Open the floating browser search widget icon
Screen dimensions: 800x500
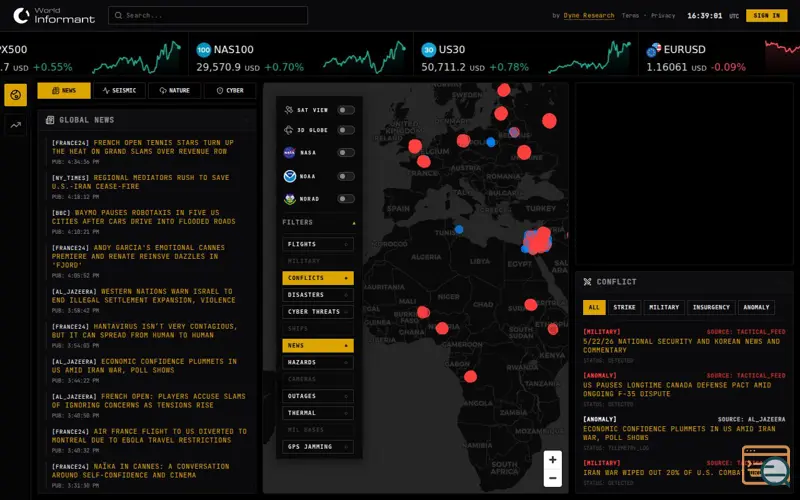click(767, 465)
